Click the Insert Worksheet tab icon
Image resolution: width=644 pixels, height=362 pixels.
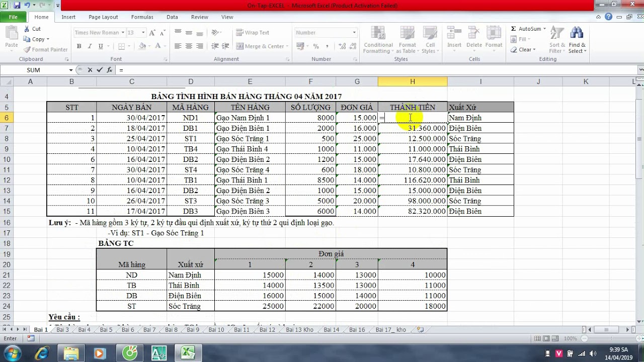pos(420,330)
